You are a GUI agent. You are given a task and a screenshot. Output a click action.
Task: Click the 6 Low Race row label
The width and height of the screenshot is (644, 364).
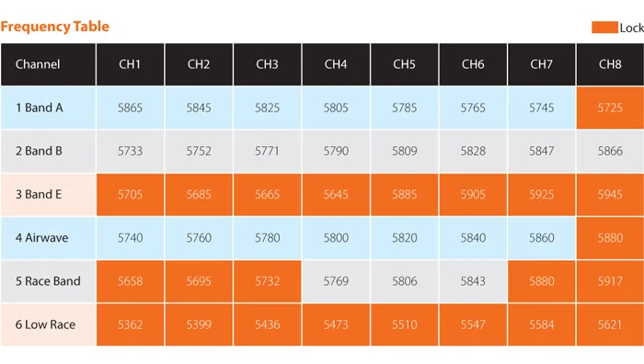click(48, 324)
